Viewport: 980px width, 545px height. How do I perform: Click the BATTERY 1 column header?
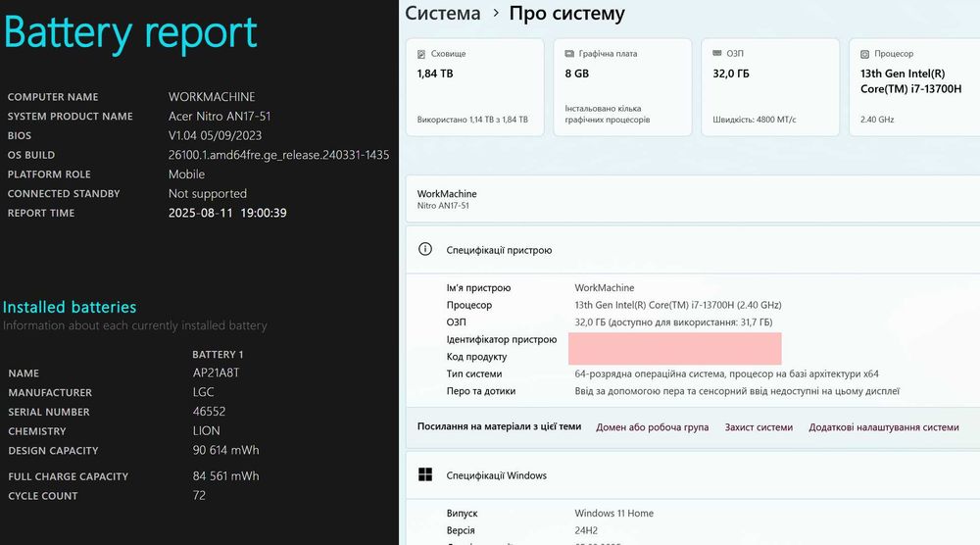coord(218,355)
